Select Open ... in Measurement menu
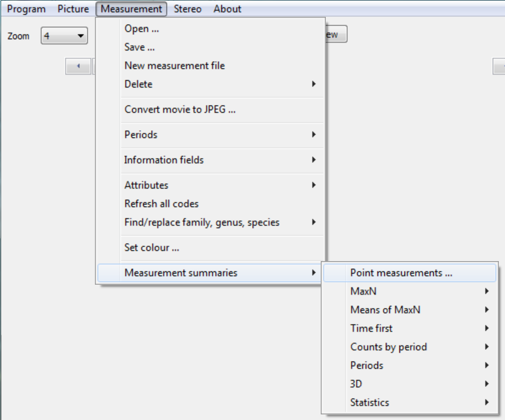 (137, 29)
